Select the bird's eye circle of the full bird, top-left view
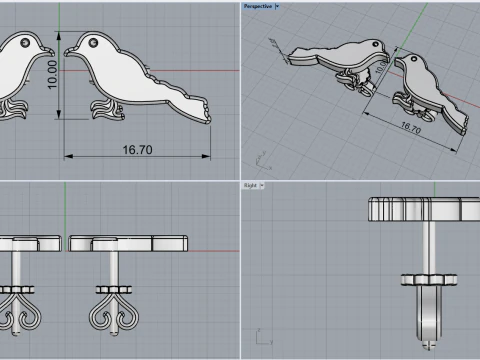This screenshot has width=480, height=360. click(93, 42)
